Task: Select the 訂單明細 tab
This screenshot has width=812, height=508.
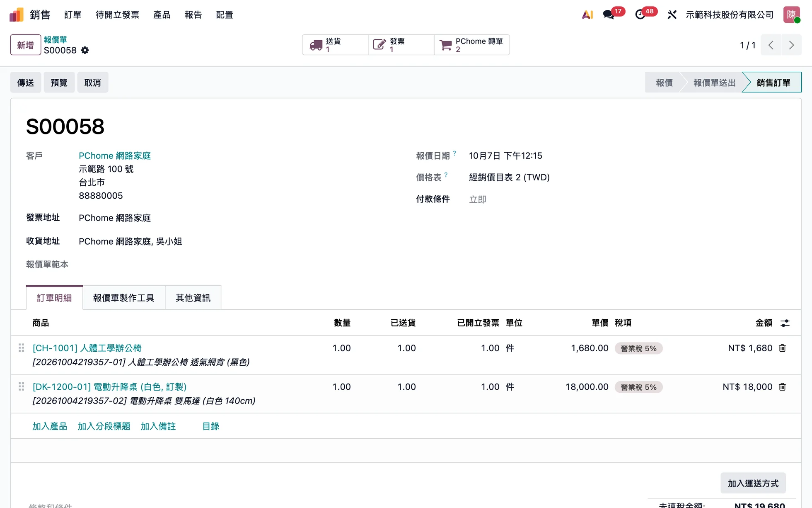Action: pyautogui.click(x=54, y=298)
